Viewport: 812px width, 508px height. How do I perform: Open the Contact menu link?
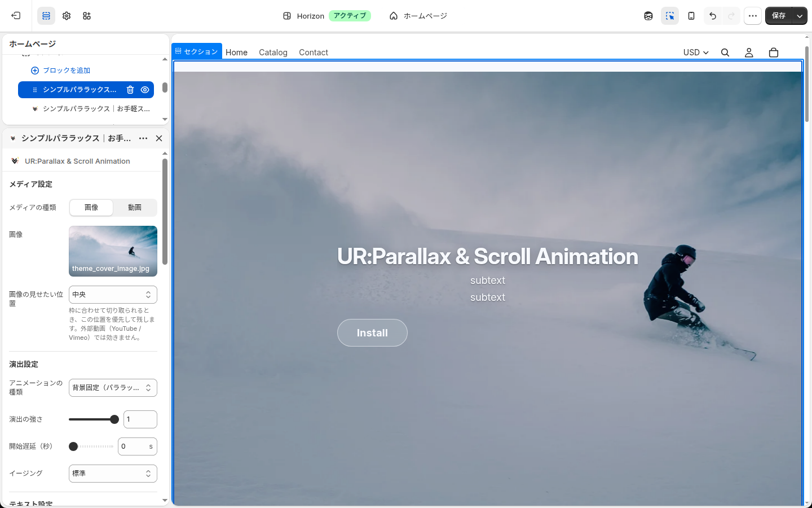click(314, 52)
